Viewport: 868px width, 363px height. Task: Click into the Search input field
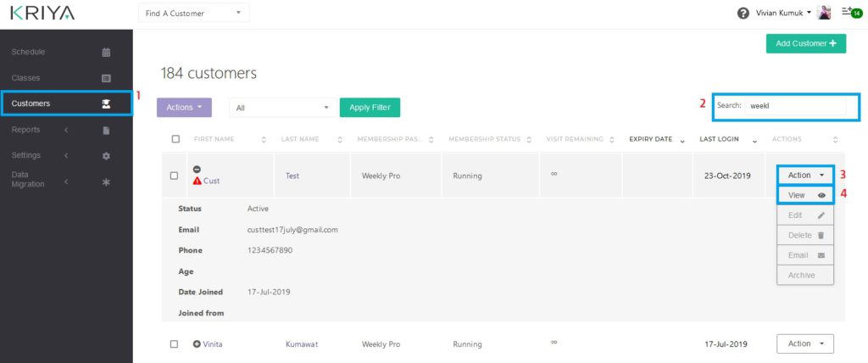(x=794, y=106)
